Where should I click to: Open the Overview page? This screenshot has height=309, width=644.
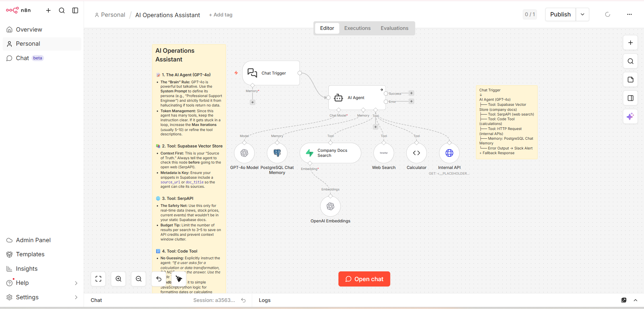(42, 30)
